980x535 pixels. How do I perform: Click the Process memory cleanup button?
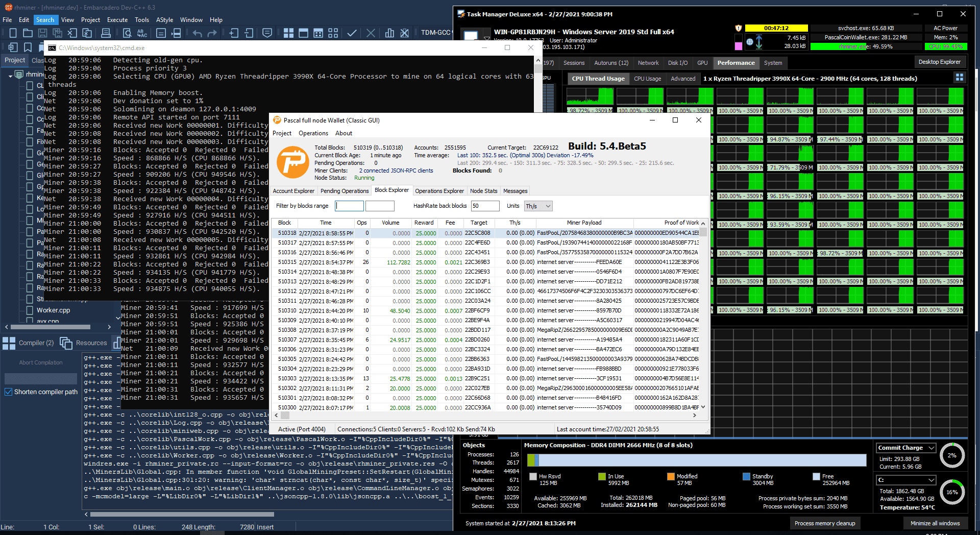click(825, 523)
